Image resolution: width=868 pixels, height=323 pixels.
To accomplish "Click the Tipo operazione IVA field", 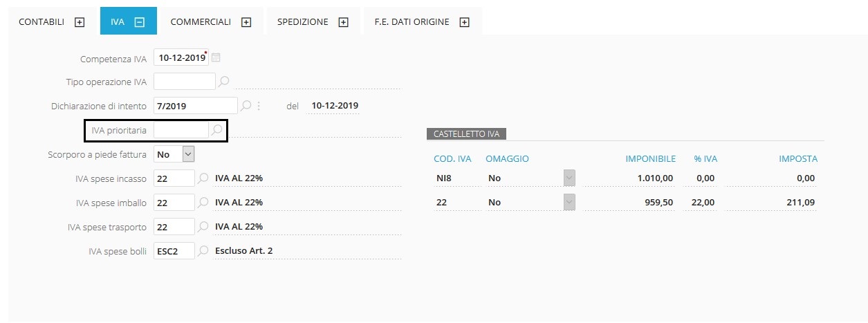I will click(x=184, y=82).
